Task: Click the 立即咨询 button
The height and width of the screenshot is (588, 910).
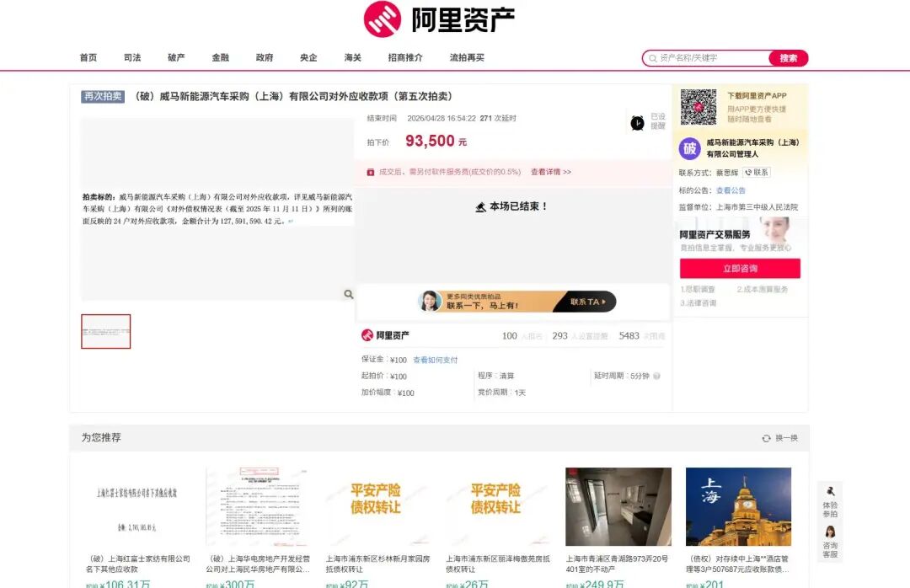Action: pos(740,269)
